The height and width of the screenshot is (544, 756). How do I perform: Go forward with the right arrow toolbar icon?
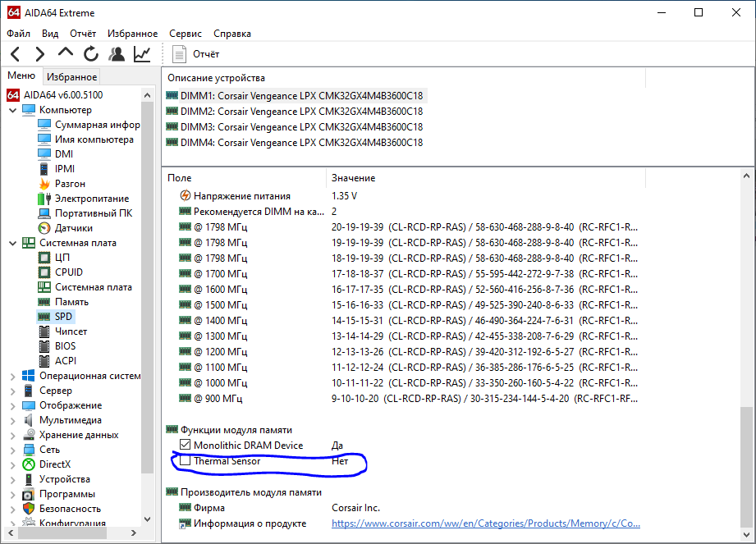pos(40,54)
